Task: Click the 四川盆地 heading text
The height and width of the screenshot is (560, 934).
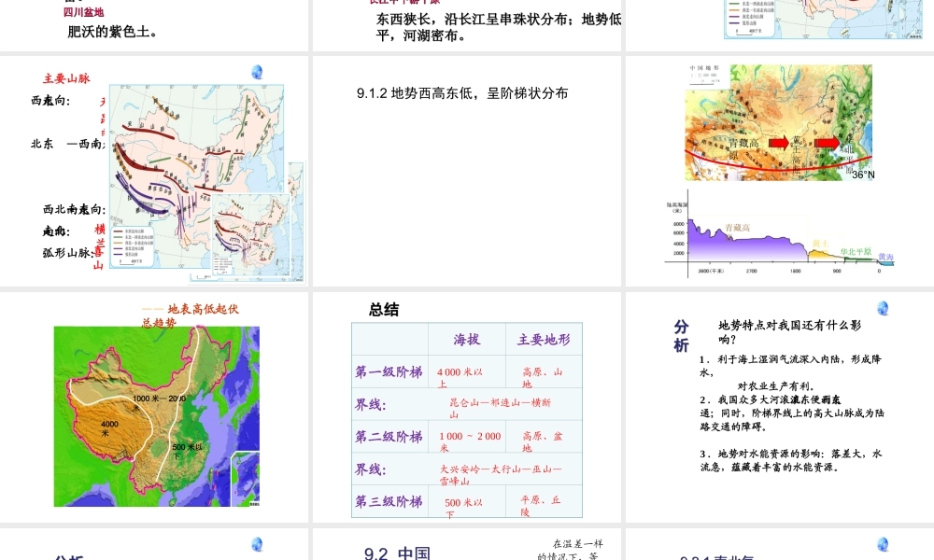Action: point(83,12)
